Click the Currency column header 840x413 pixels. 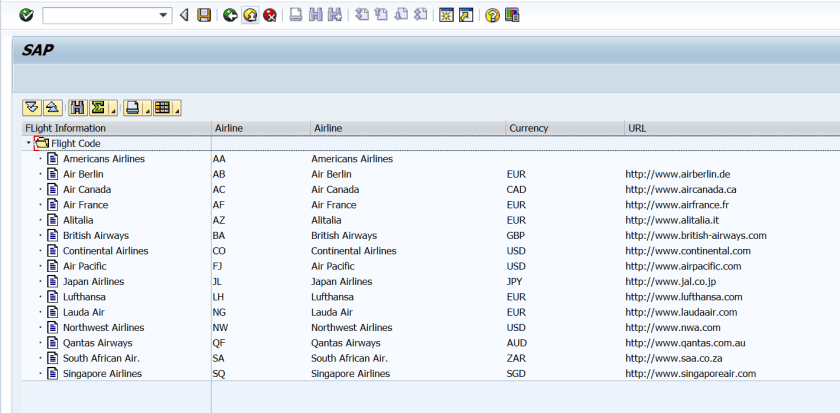(565, 128)
